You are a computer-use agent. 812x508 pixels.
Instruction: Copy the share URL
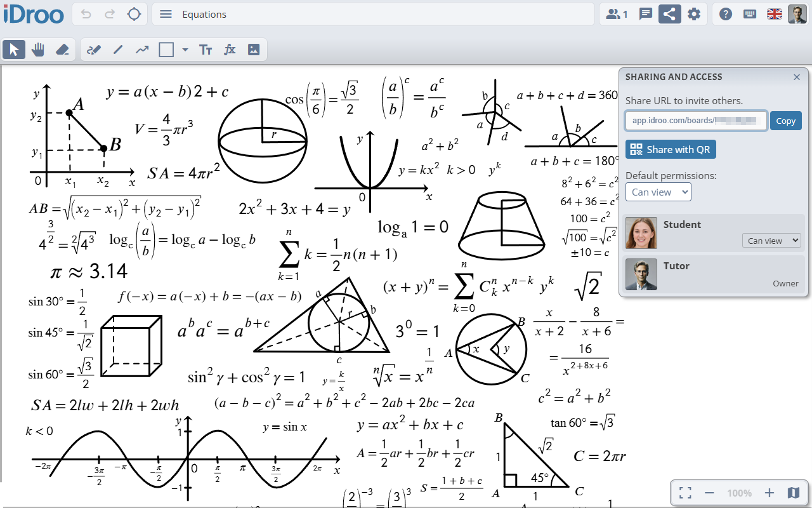click(x=785, y=121)
